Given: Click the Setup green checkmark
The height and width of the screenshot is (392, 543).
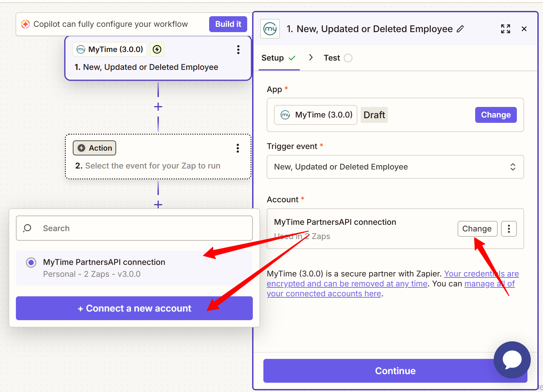Looking at the screenshot, I should (x=292, y=58).
